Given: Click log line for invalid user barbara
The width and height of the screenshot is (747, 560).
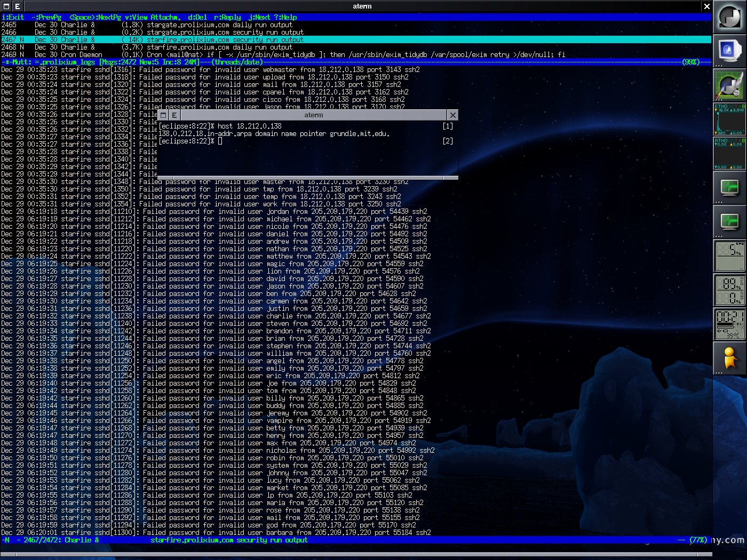Looking at the screenshot, I should [216, 532].
